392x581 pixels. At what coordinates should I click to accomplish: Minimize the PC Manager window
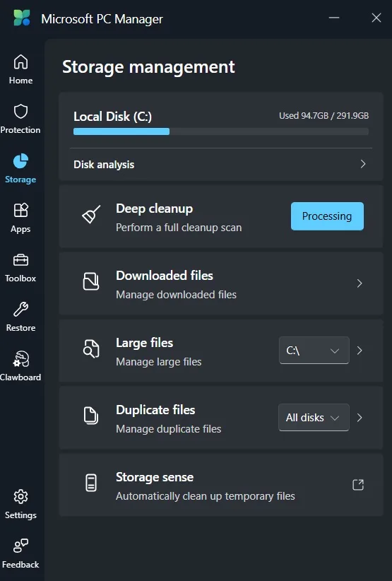[334, 18]
